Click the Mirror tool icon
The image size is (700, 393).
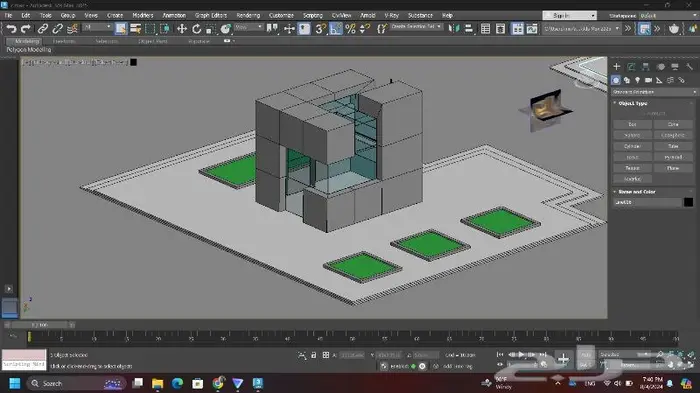pyautogui.click(x=454, y=29)
